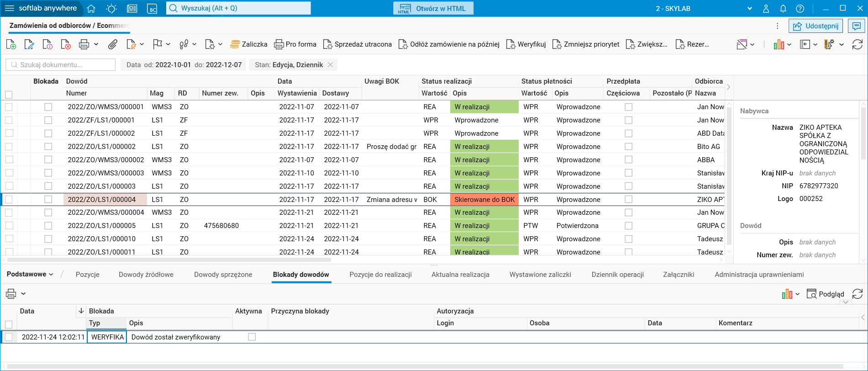Click the new document icon in toolbar
This screenshot has height=371, width=868.
coord(11,44)
